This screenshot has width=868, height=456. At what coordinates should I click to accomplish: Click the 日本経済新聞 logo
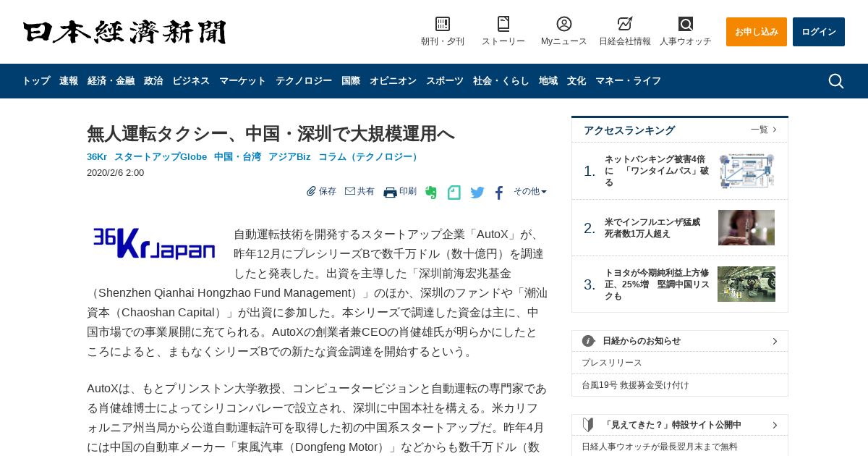(x=124, y=32)
